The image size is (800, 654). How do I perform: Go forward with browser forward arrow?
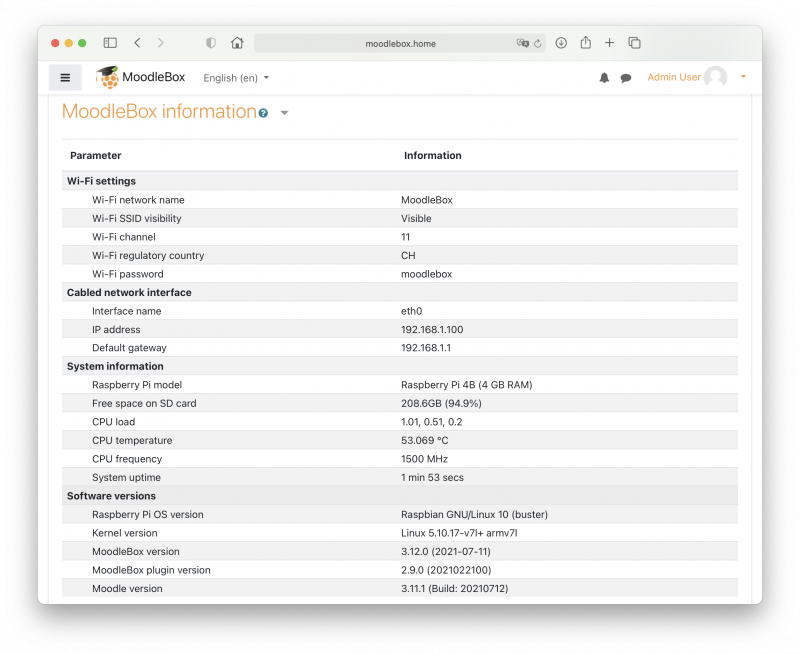tap(161, 43)
